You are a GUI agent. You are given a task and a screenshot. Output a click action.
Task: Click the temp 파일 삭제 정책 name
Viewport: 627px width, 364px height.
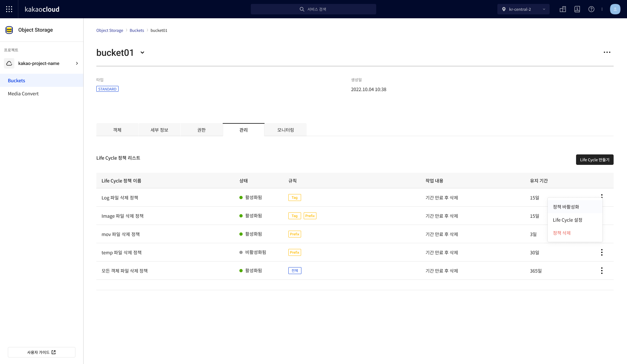[x=121, y=252]
